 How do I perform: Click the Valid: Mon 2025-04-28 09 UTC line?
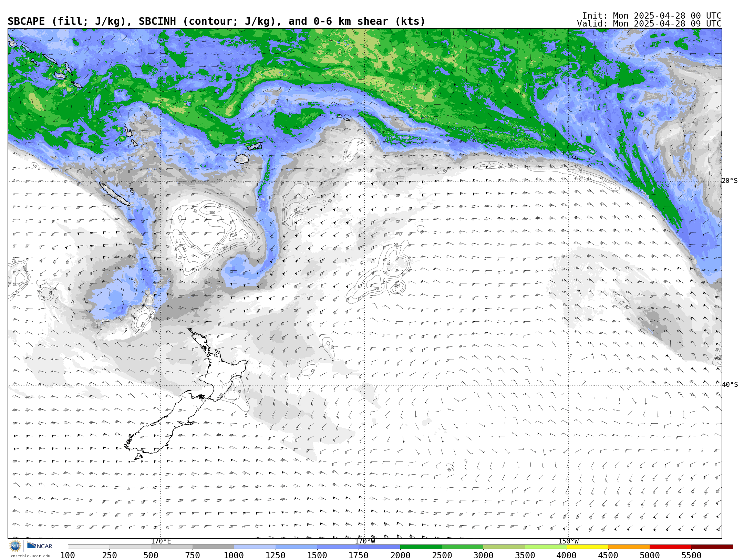649,24
